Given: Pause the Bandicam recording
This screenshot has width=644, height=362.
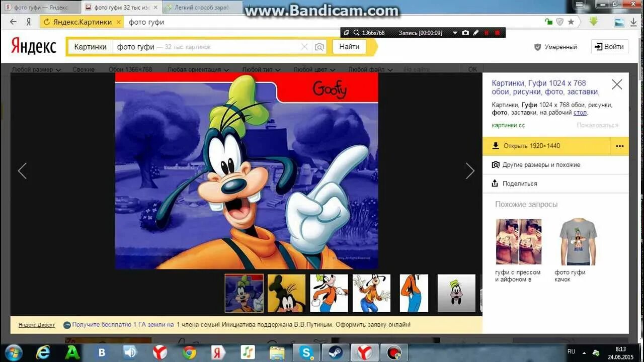Looking at the screenshot, I should [x=487, y=33].
